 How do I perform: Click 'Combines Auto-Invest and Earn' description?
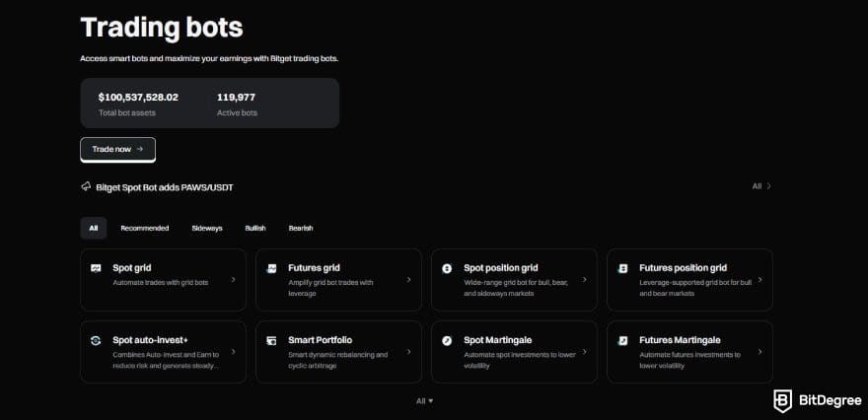point(166,360)
